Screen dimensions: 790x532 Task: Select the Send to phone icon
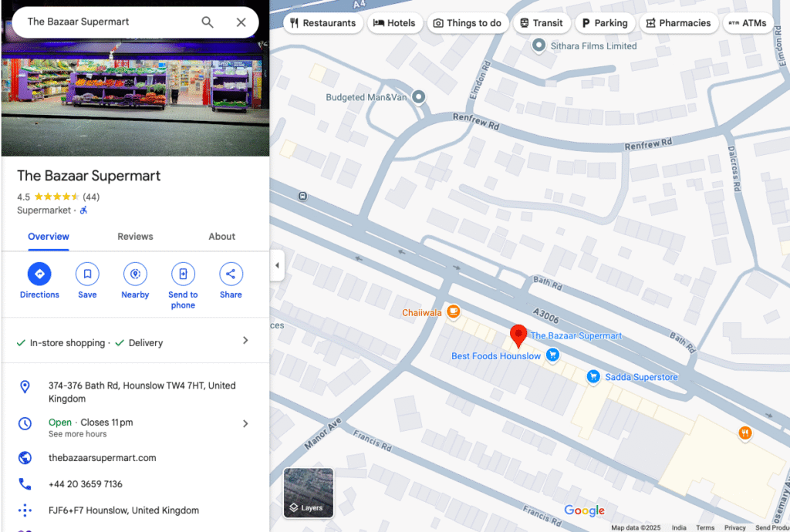(x=183, y=274)
